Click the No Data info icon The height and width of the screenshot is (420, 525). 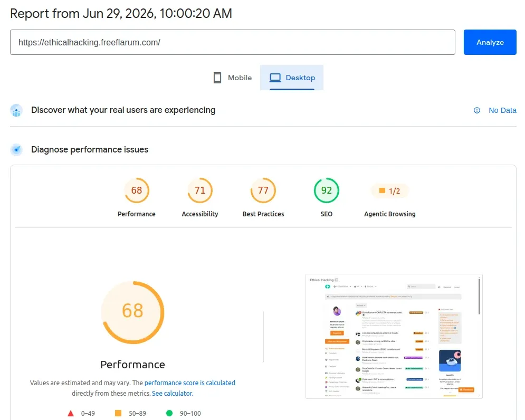[477, 110]
